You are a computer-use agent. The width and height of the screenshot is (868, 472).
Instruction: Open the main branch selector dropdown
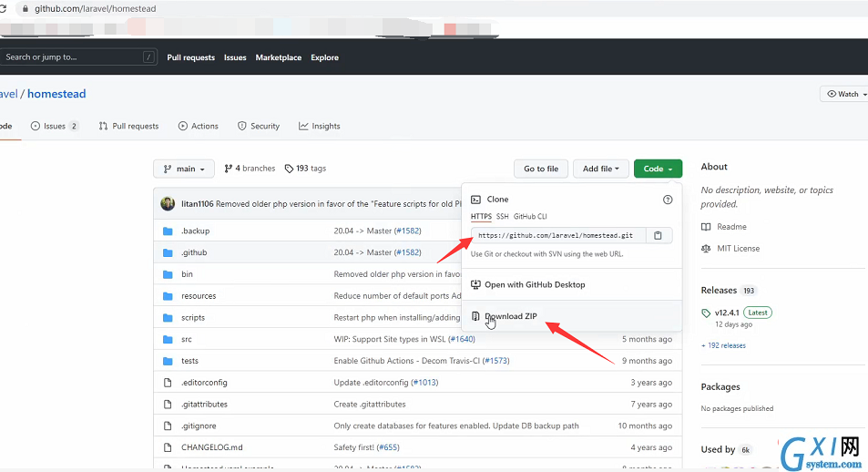(x=184, y=169)
